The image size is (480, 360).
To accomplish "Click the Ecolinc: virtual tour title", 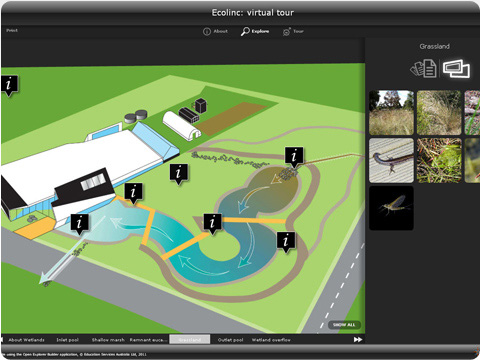I will (253, 13).
